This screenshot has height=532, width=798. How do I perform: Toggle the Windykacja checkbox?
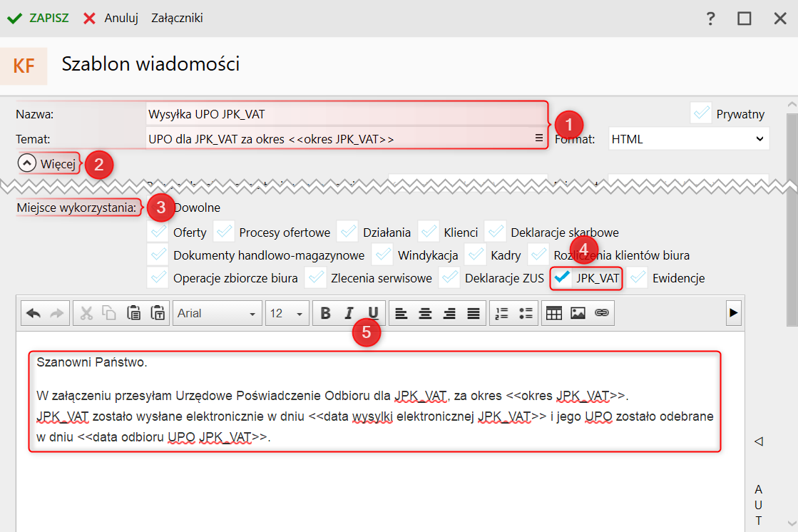click(382, 255)
